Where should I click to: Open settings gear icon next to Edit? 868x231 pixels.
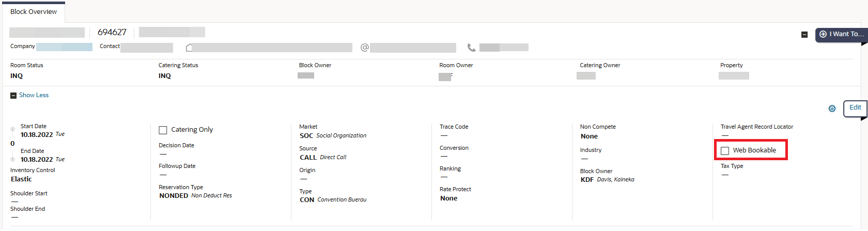click(832, 109)
